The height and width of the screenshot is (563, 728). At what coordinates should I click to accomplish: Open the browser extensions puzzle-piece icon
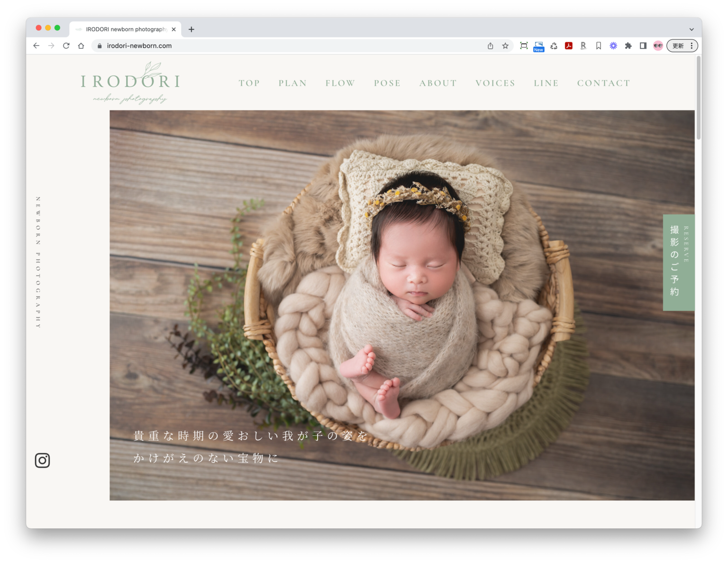pyautogui.click(x=628, y=46)
